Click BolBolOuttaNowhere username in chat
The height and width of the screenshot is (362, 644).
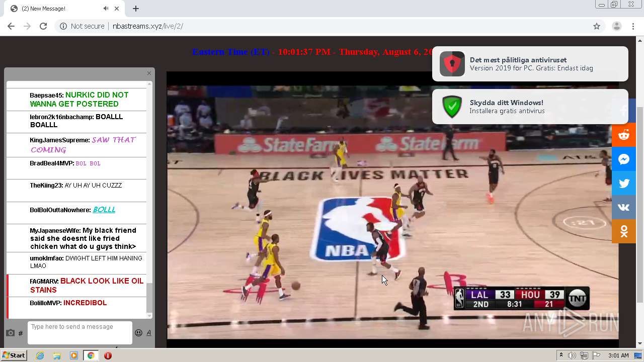click(x=60, y=210)
